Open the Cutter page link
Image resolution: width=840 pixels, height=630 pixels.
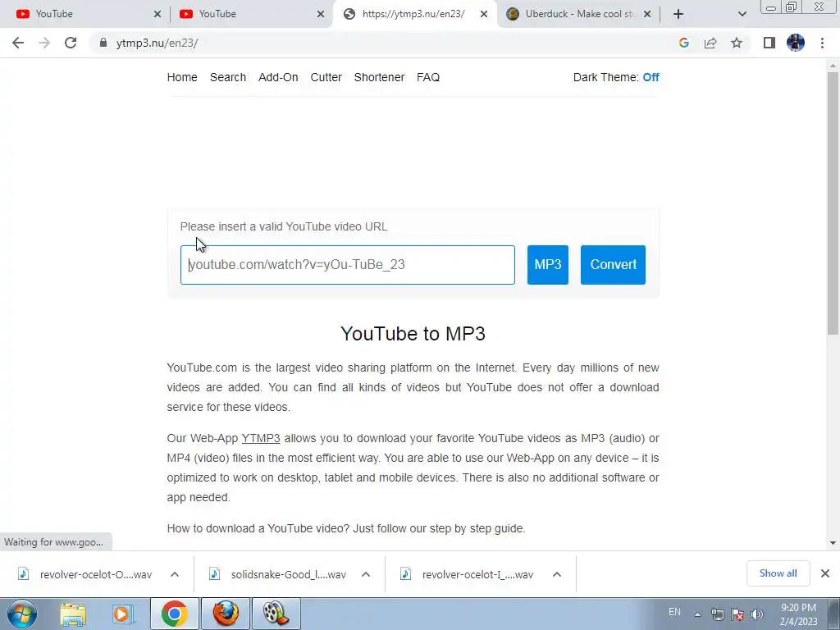click(326, 77)
